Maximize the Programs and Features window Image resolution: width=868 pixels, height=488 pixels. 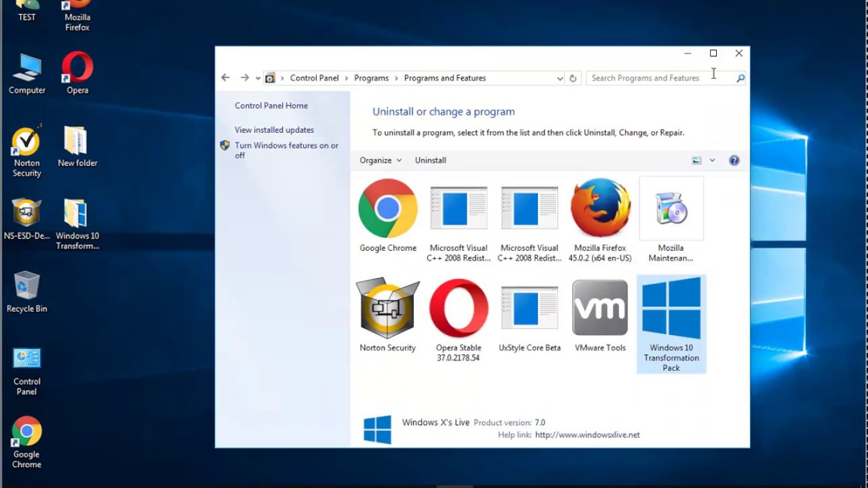(x=713, y=53)
